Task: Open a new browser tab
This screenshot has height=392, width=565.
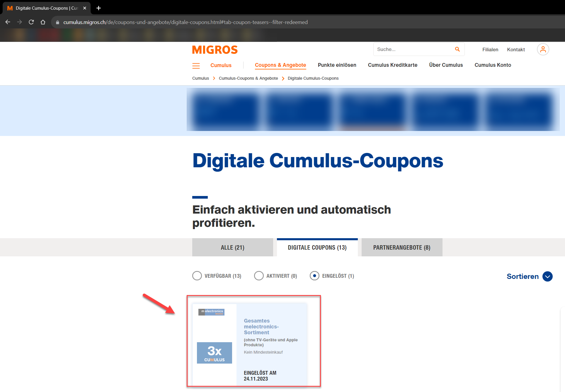Action: coord(99,8)
